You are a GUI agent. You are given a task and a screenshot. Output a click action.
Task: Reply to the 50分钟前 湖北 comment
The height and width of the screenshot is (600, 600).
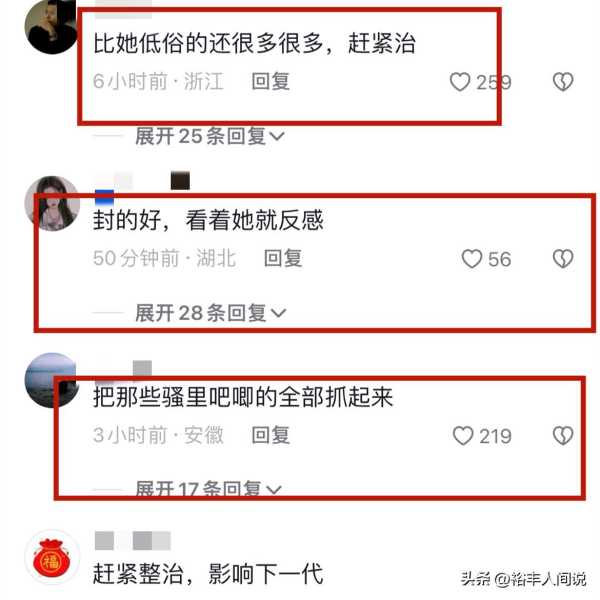(x=283, y=258)
